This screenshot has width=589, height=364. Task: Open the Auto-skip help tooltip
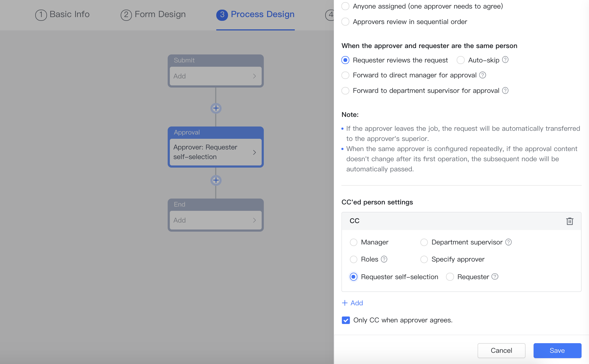(x=505, y=60)
